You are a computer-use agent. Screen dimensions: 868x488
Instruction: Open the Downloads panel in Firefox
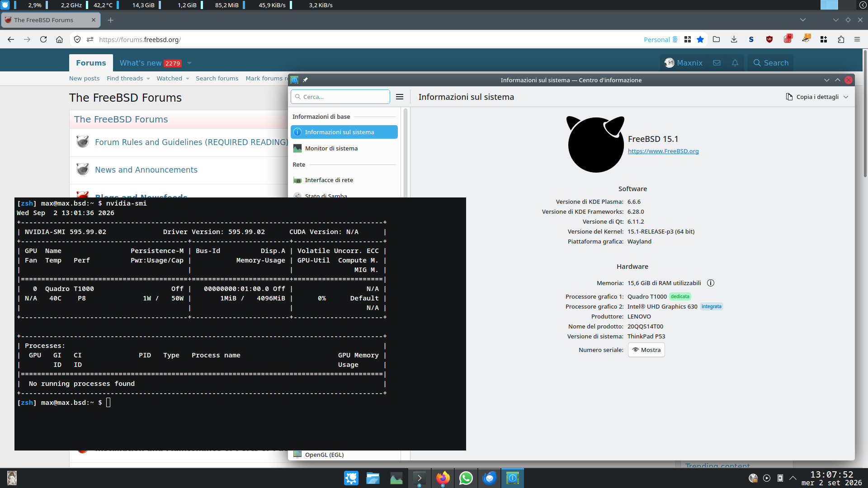point(734,40)
